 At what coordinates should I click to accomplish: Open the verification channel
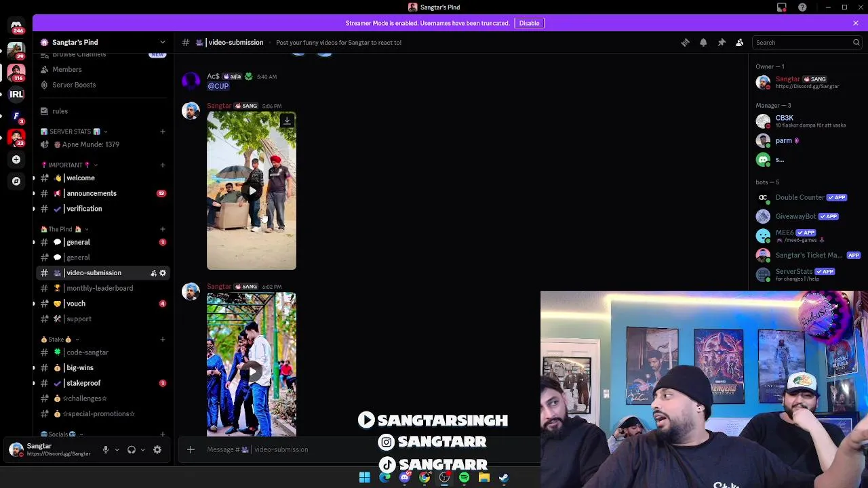[102, 209]
